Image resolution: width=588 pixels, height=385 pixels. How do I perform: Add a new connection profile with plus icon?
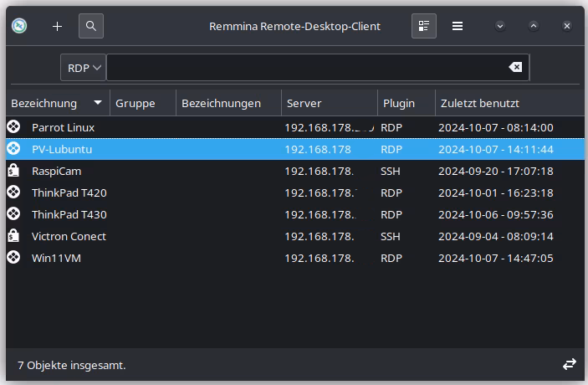click(x=57, y=26)
